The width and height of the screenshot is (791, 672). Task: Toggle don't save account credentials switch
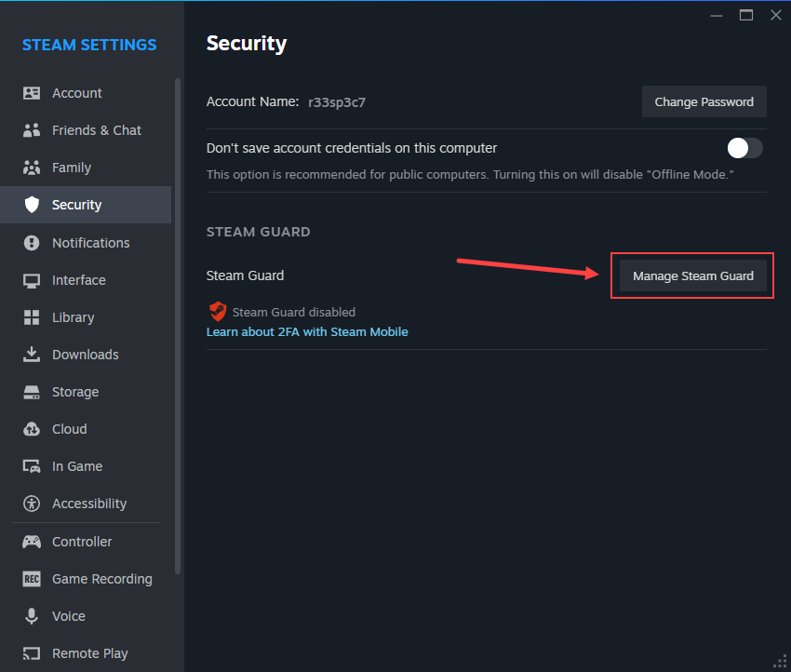(744, 148)
